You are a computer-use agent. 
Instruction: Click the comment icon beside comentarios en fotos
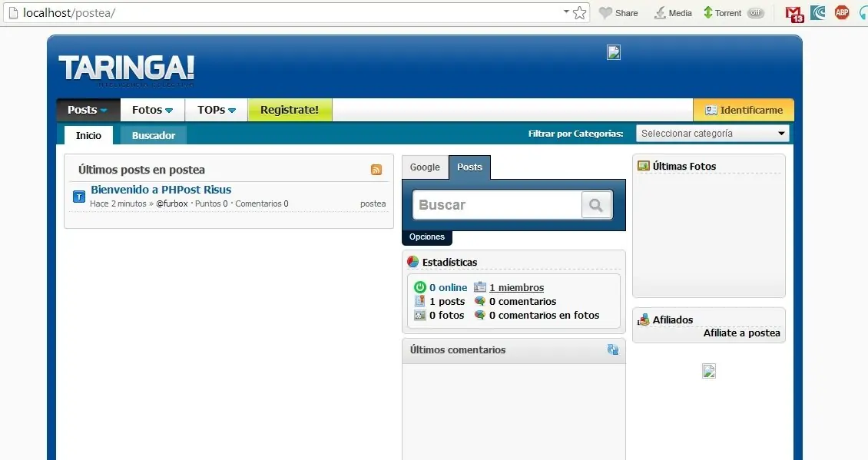[480, 315]
